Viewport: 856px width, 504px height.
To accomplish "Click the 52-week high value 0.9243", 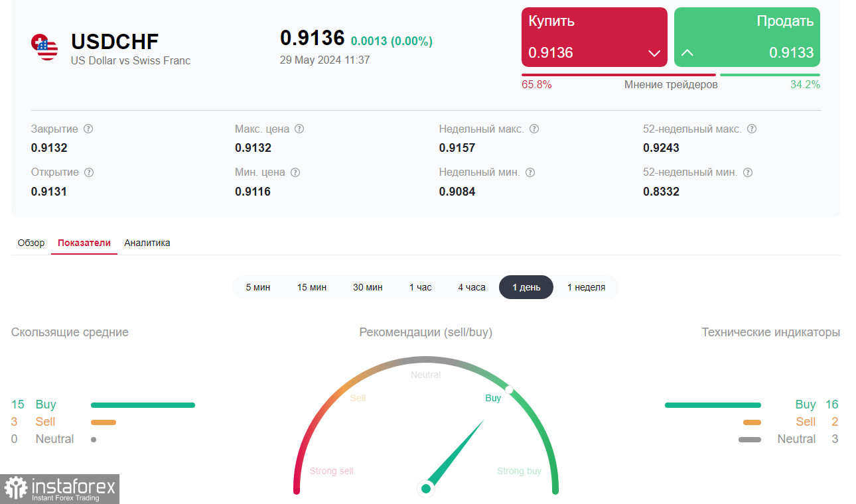I will (x=661, y=148).
